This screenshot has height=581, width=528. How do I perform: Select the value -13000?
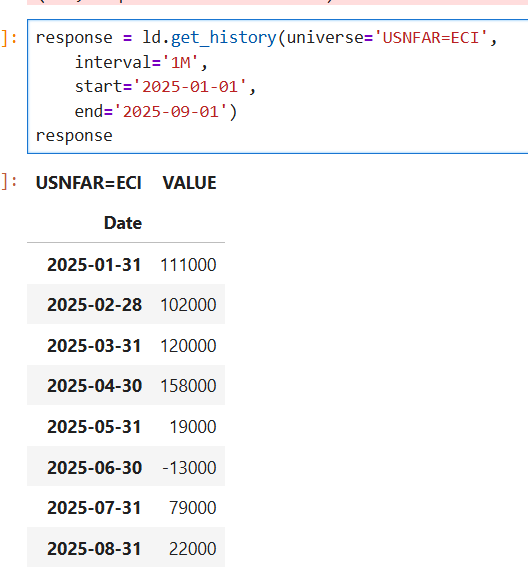pyautogui.click(x=189, y=468)
